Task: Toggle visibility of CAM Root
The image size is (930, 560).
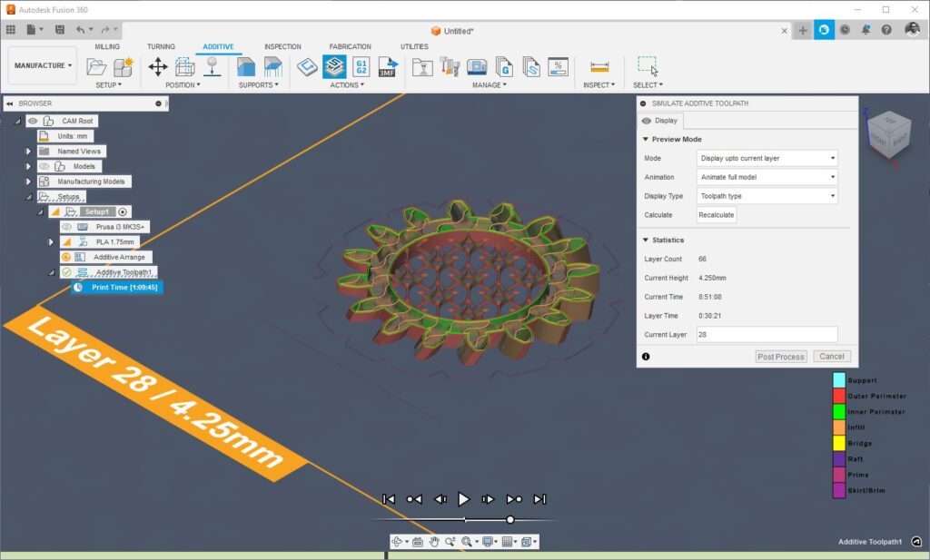Action: [x=33, y=121]
